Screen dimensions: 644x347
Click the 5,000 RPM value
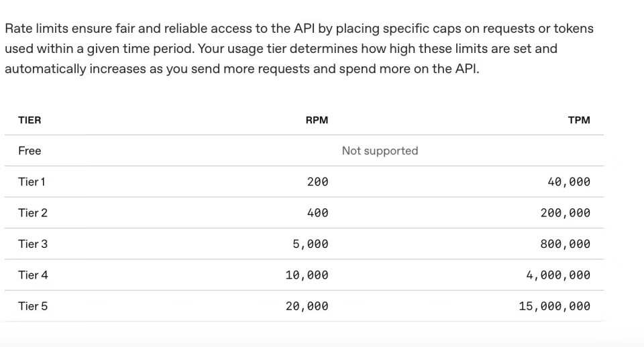tap(311, 244)
